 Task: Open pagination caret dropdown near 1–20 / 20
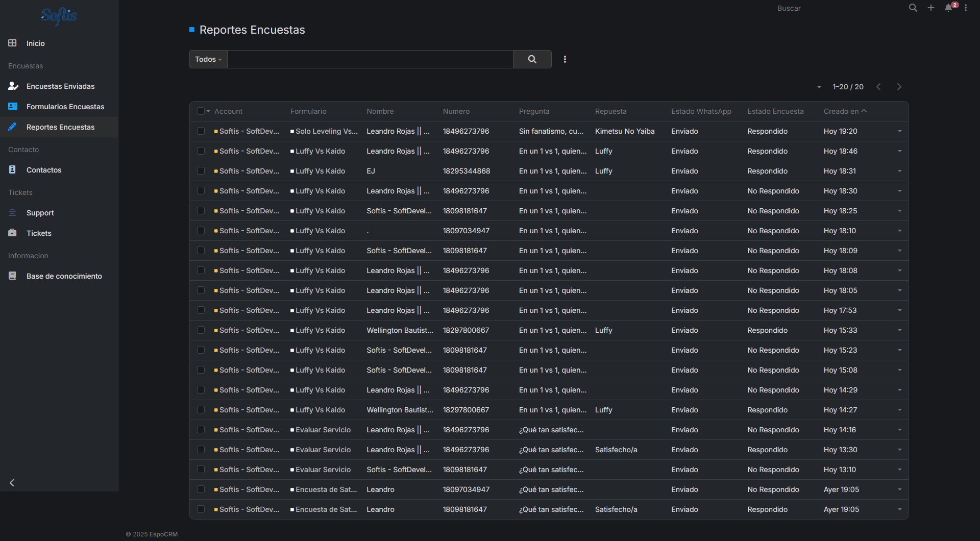point(819,87)
